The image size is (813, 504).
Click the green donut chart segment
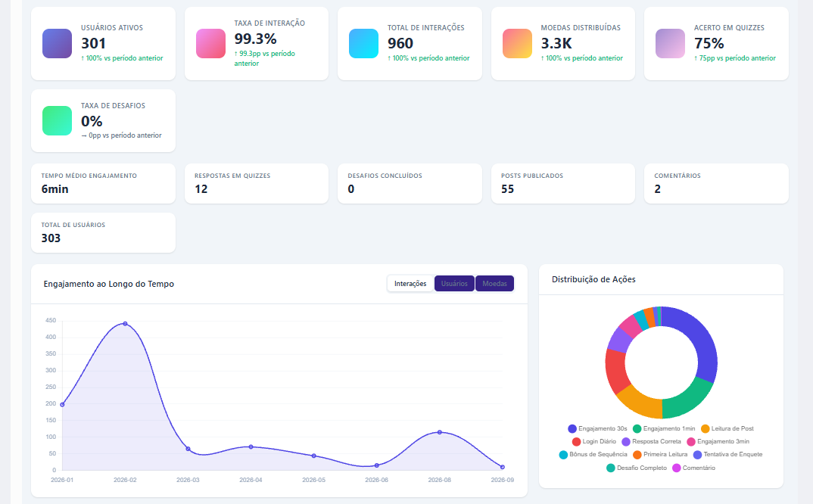[x=688, y=400]
